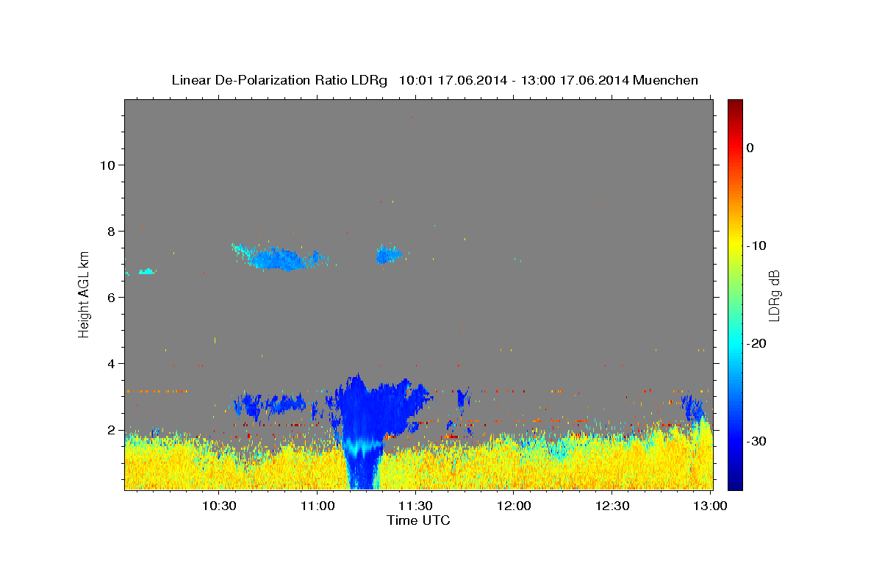Click the 'Muenchen' location text in title

click(667, 80)
